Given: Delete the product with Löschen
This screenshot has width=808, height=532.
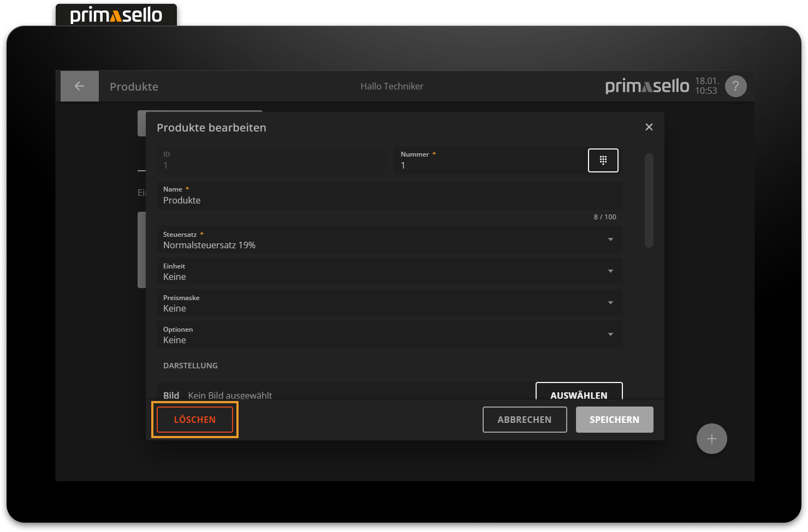Looking at the screenshot, I should [195, 420].
